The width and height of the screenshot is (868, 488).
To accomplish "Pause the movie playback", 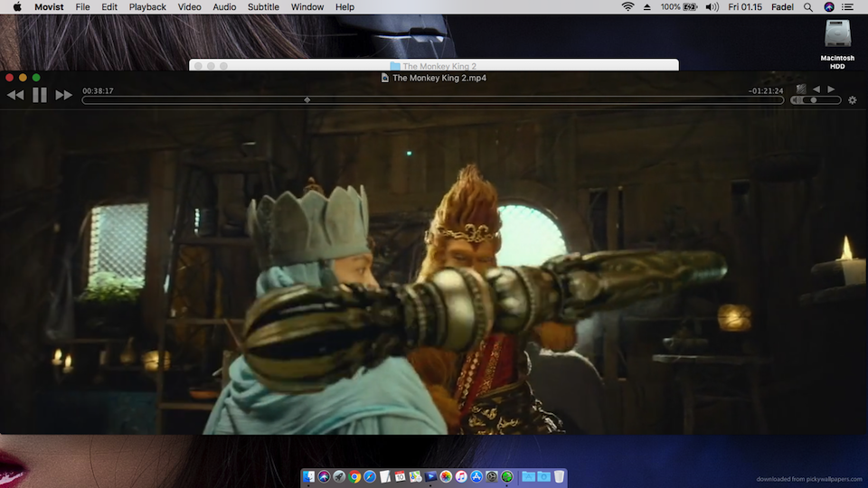I will (x=39, y=95).
